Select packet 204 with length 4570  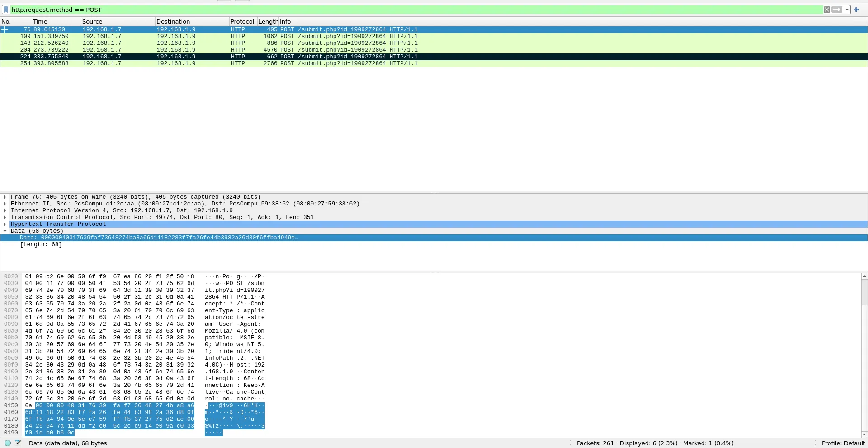coord(434,50)
